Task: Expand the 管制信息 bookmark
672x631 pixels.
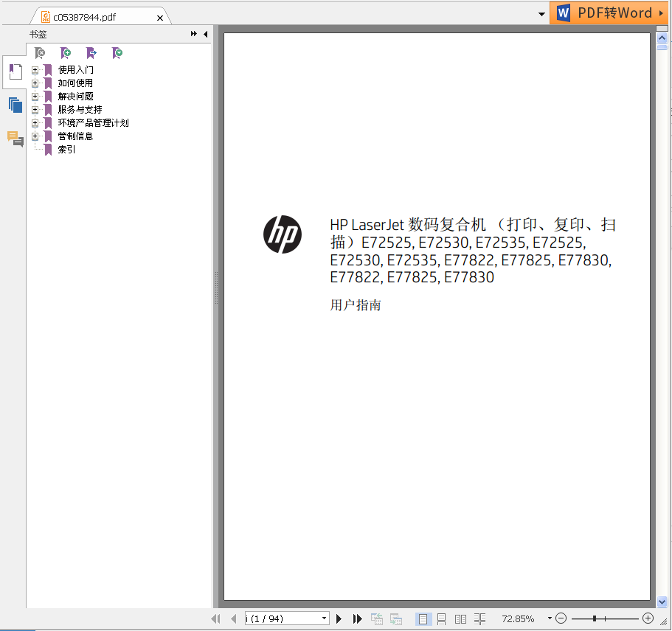Action: coord(35,136)
